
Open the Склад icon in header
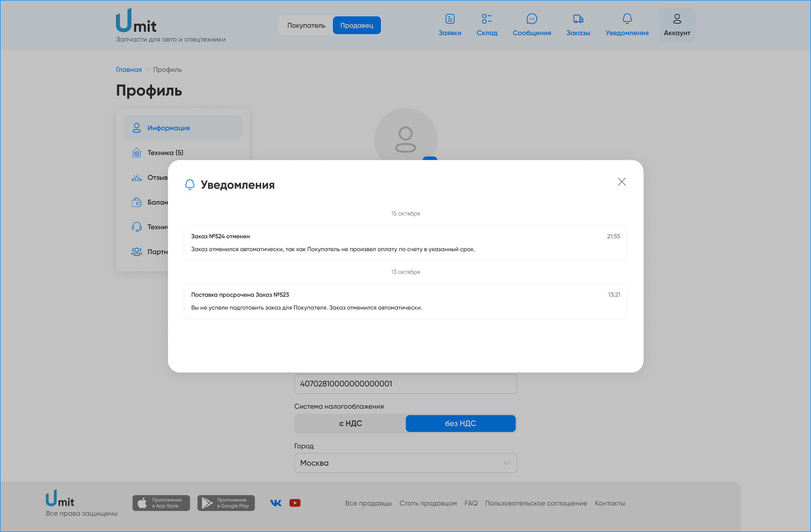pyautogui.click(x=487, y=19)
